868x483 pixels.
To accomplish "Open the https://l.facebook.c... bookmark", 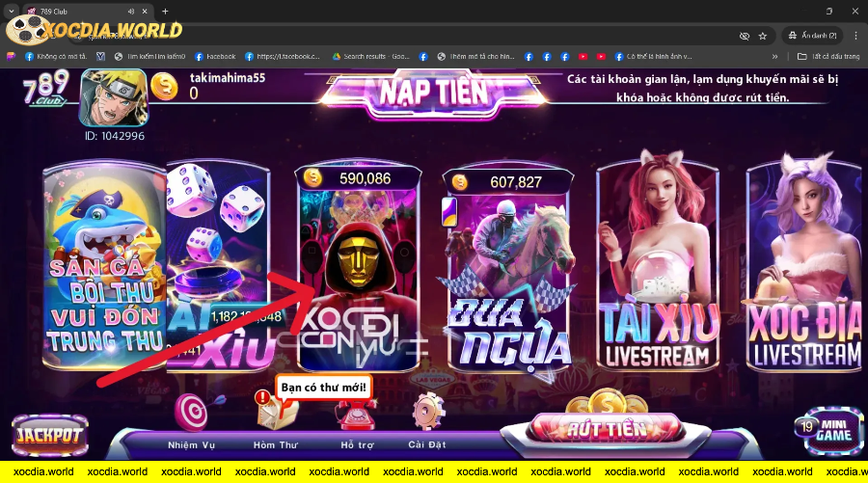I will point(283,56).
